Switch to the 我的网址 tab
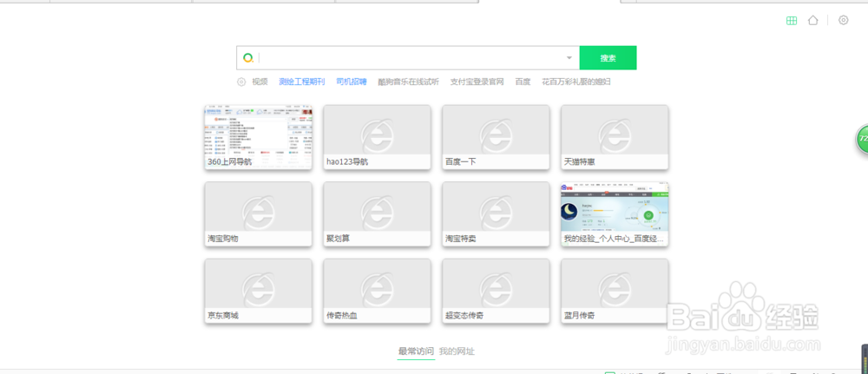The height and width of the screenshot is (374, 868). point(457,351)
